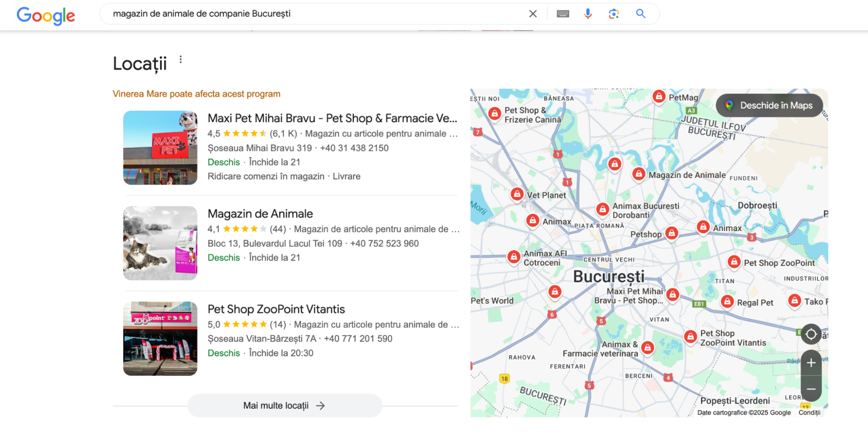Click Șoseaua Vitan-Bârzești 7A address text

click(x=262, y=338)
